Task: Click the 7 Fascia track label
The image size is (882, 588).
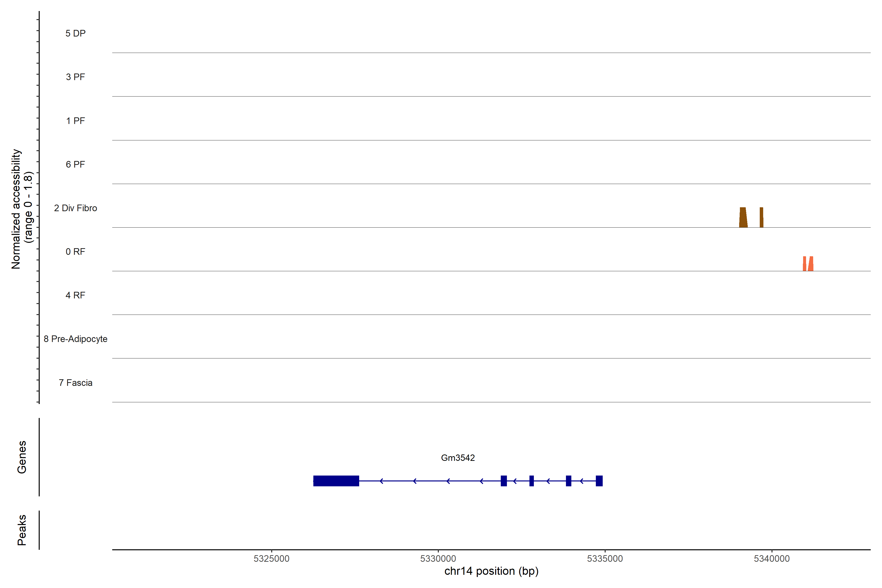Action: (75, 382)
